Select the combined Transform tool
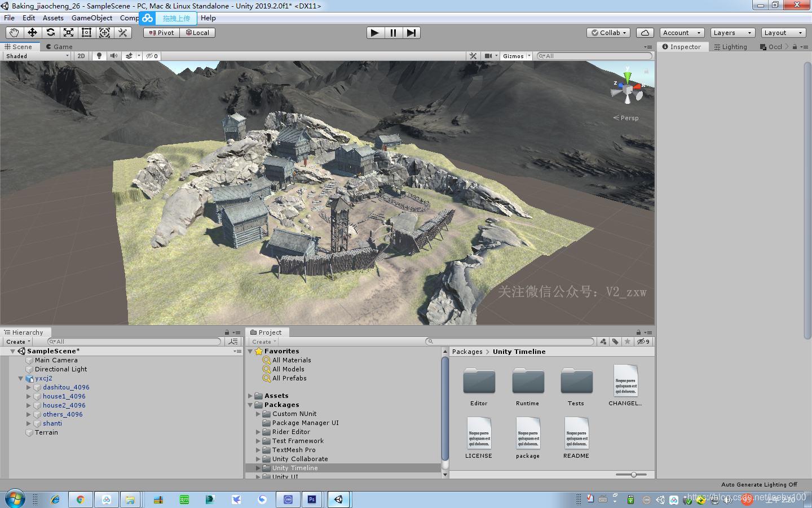 pyautogui.click(x=104, y=33)
